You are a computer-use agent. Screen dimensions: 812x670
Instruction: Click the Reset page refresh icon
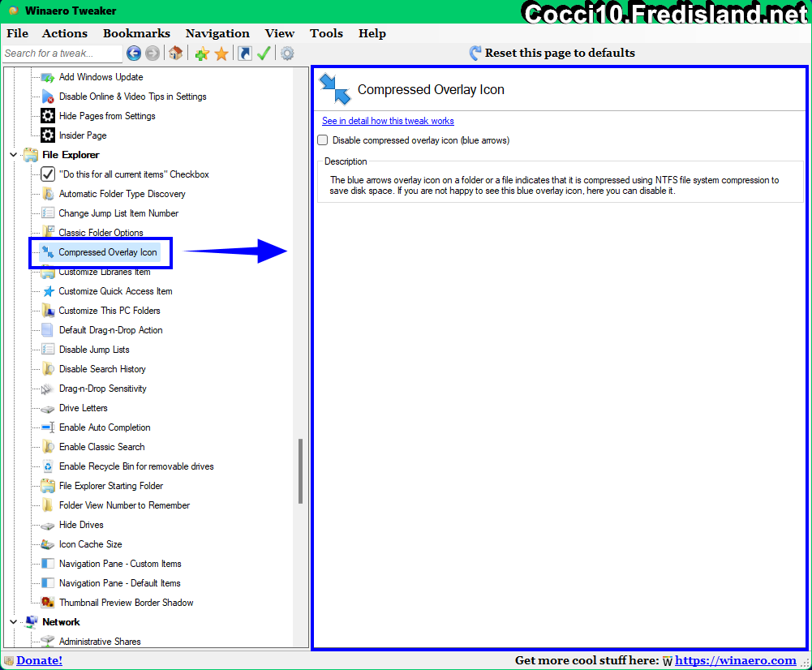coord(475,53)
